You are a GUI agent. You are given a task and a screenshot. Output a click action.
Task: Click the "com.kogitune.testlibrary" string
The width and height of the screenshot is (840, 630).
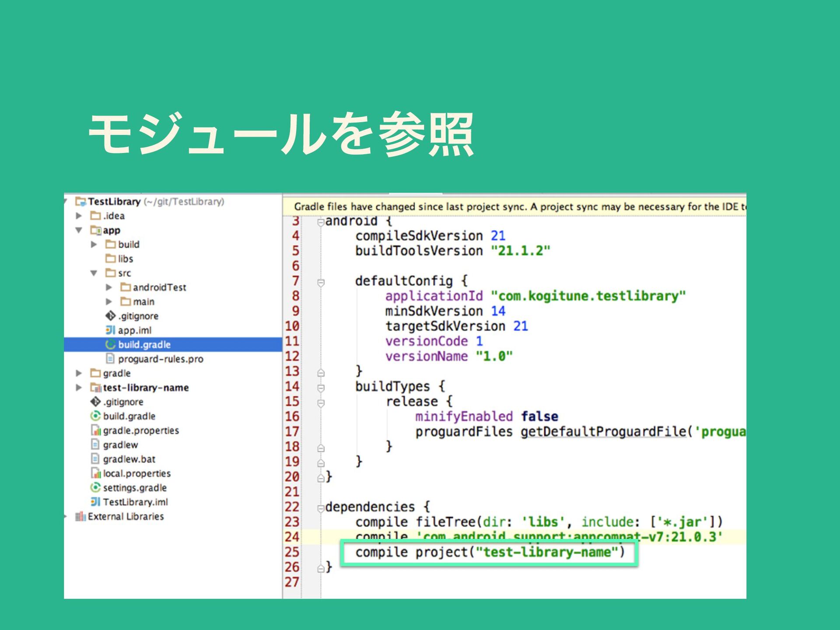[x=588, y=296]
